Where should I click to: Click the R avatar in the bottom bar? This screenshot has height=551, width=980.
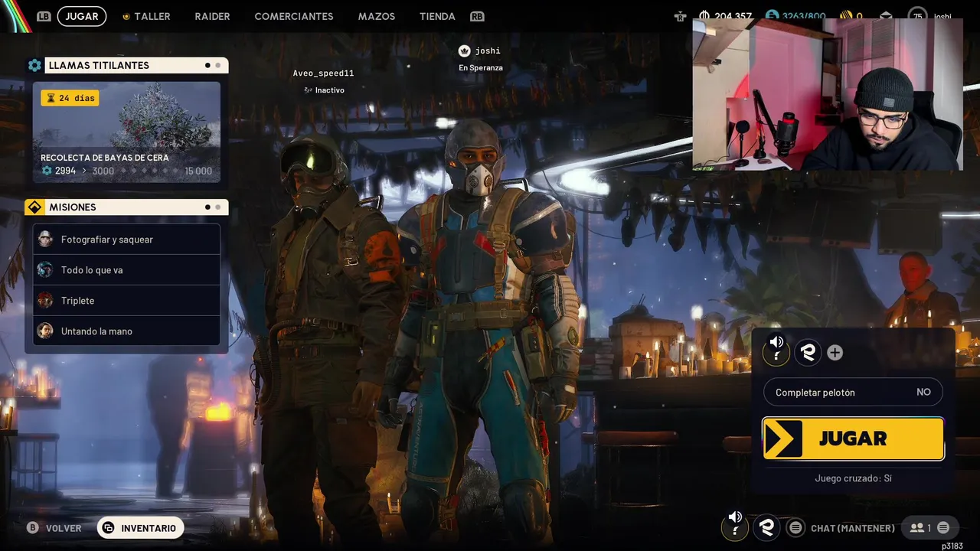[x=766, y=527]
